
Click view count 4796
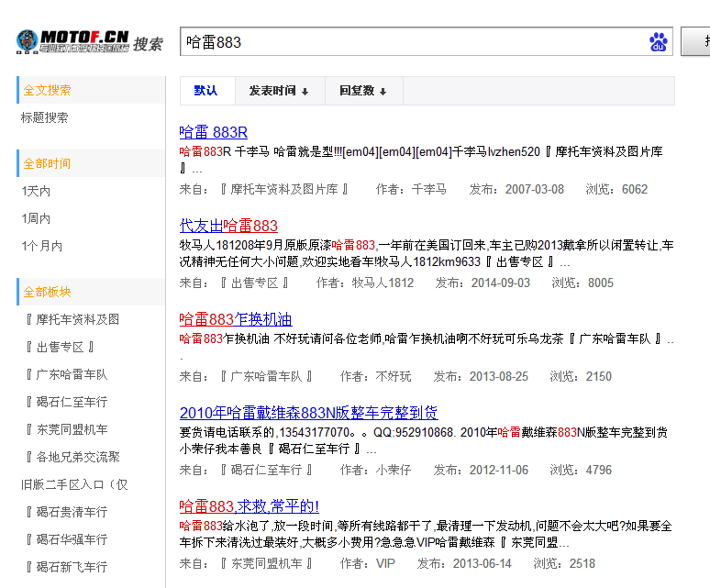[599, 470]
